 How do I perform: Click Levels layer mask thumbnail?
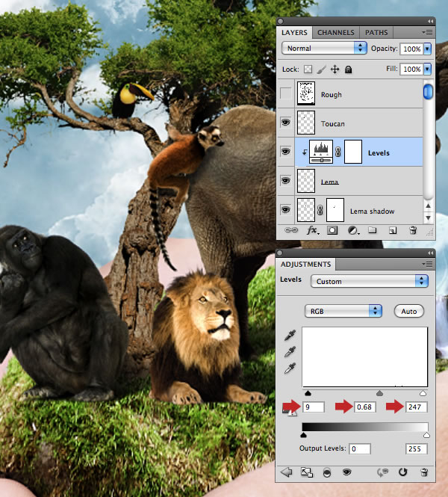tap(353, 152)
